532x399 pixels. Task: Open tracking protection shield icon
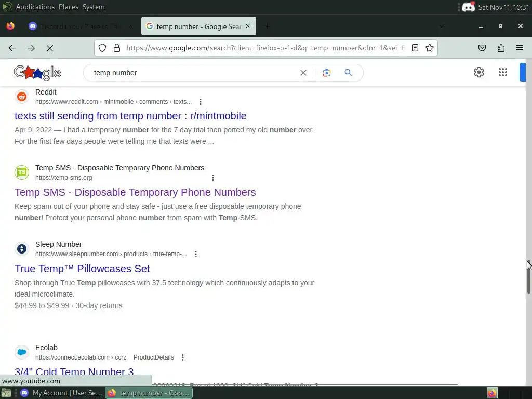pyautogui.click(x=102, y=48)
